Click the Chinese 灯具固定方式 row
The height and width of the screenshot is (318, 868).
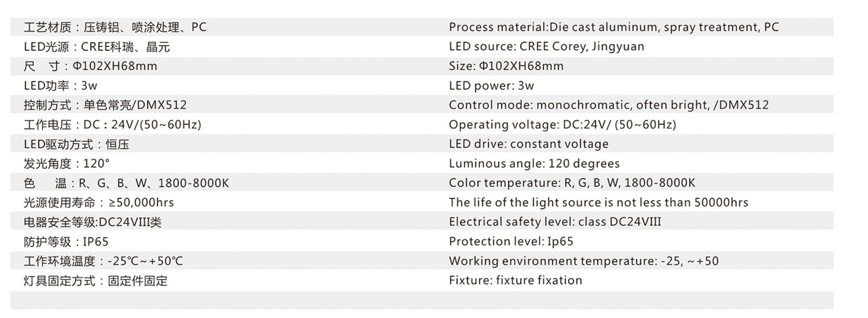95,281
